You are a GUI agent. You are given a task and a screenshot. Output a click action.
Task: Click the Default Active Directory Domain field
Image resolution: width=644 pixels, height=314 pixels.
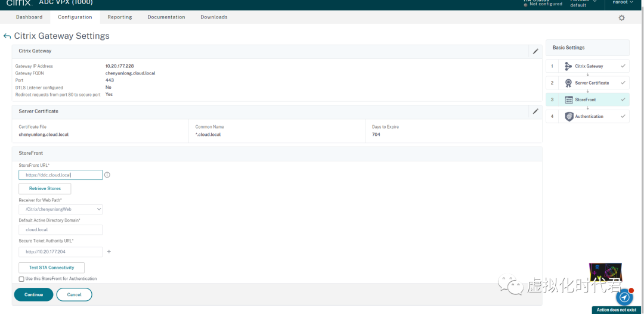coord(60,230)
